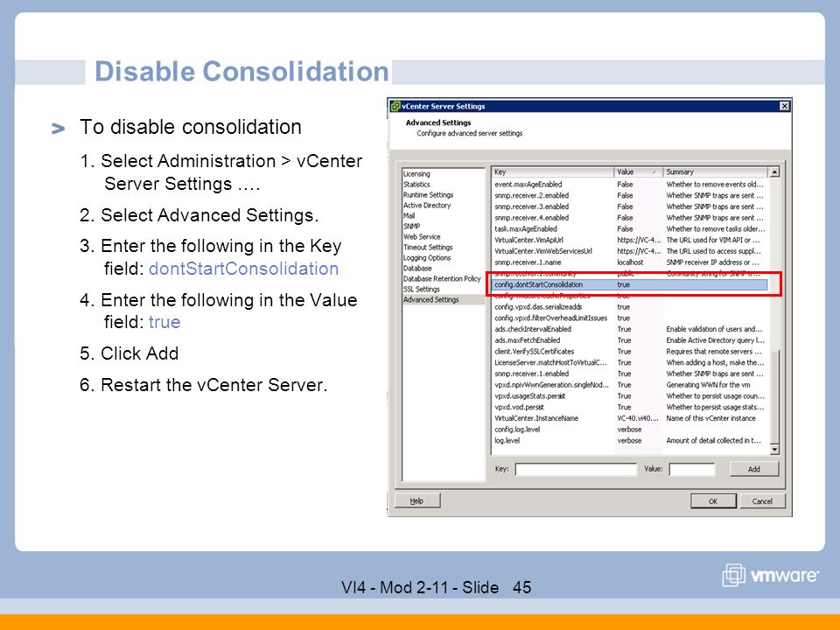
Task: Select Database category
Action: [417, 269]
